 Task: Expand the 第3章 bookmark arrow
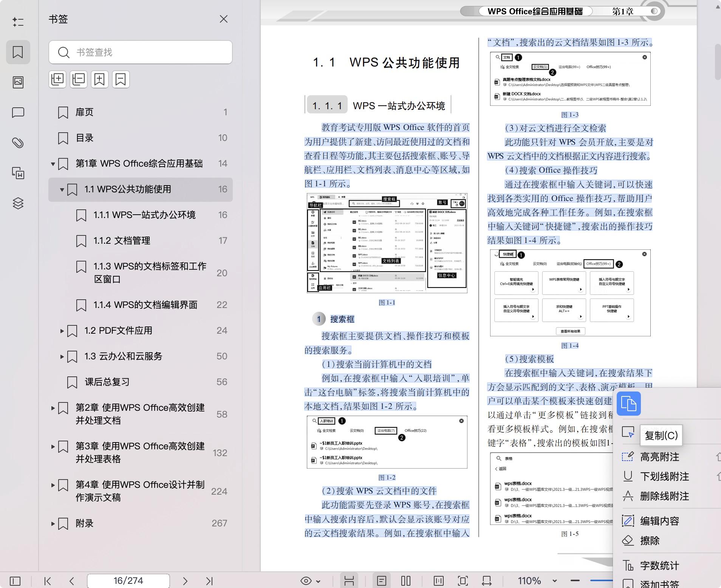pos(53,447)
